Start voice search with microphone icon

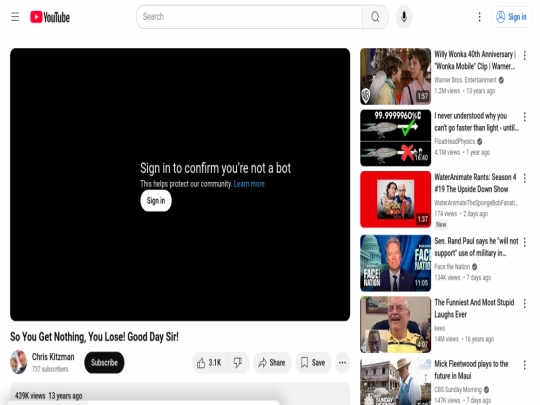coord(404,17)
